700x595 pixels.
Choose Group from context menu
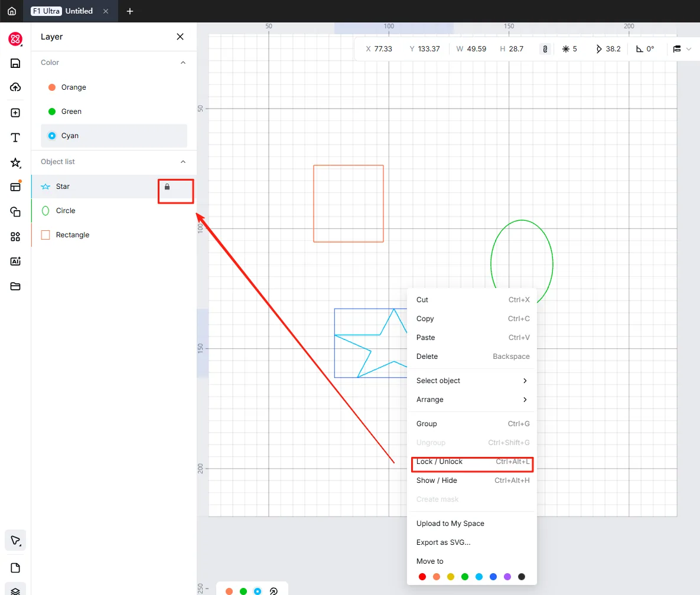pos(473,424)
